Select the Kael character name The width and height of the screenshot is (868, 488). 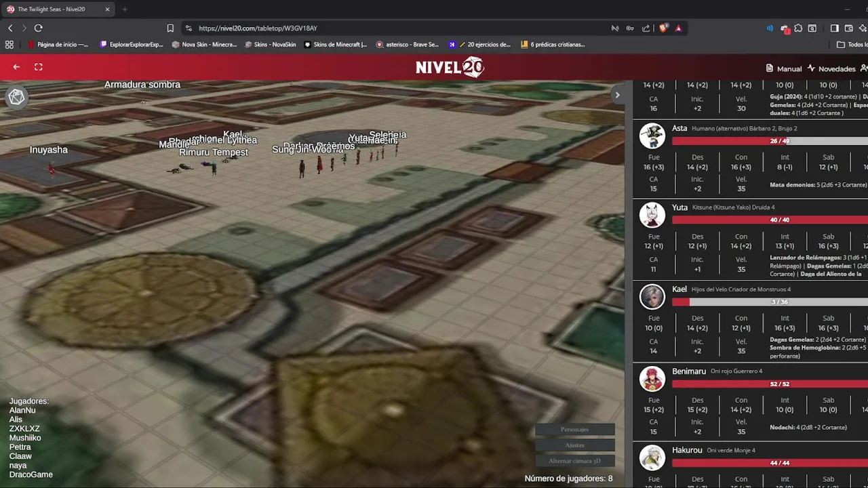point(679,289)
